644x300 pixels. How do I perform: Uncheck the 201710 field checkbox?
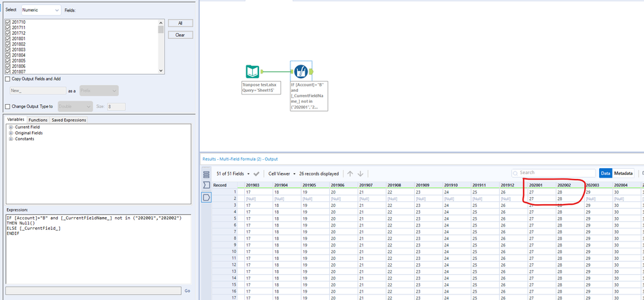[x=8, y=22]
